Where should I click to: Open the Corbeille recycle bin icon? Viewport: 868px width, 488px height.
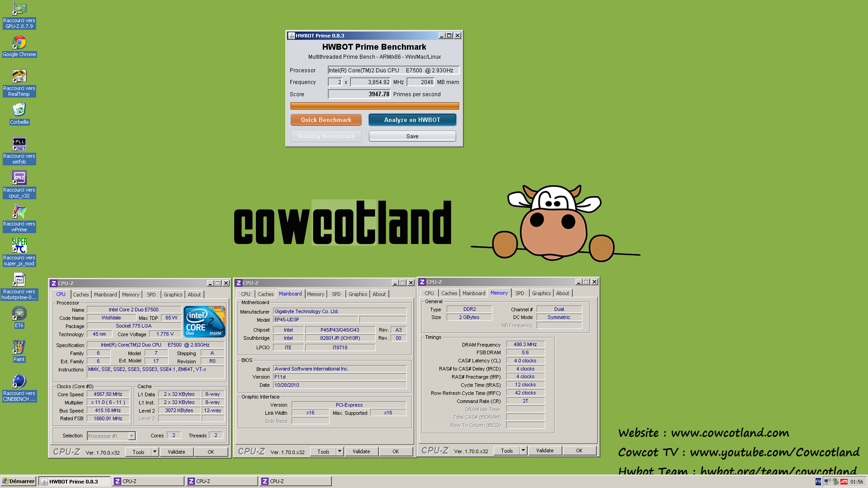tap(19, 114)
